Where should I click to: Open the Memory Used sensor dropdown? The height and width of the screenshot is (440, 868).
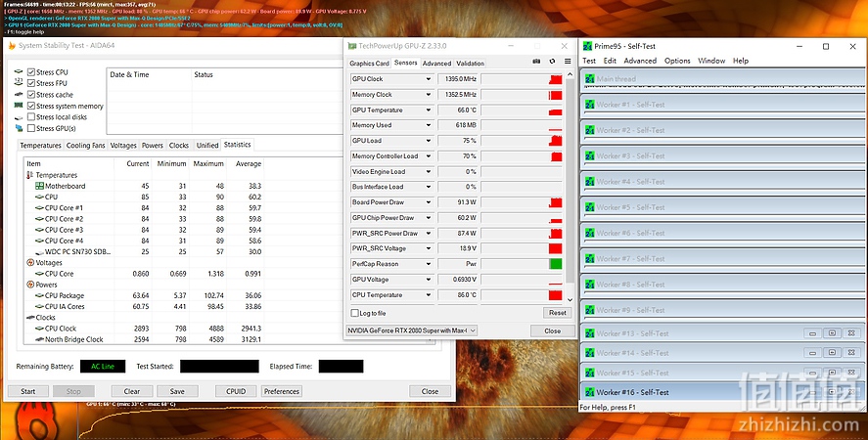coord(428,125)
